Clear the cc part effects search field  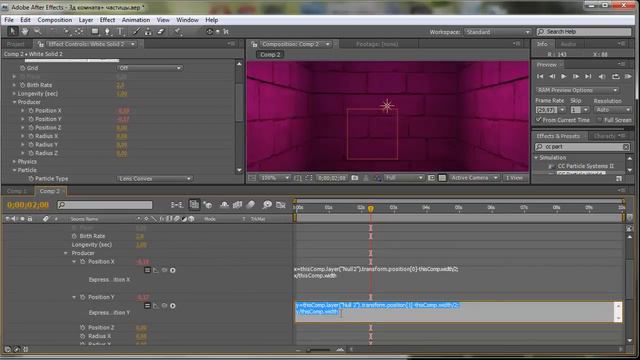(626, 147)
